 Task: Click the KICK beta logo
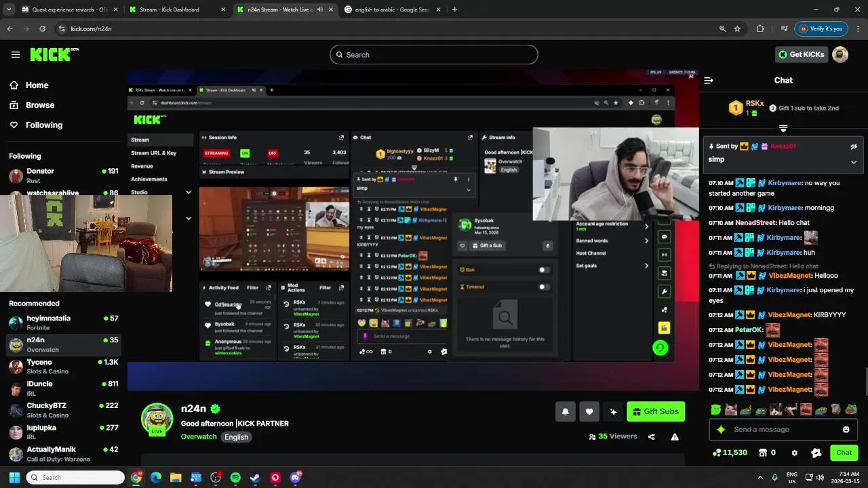pyautogui.click(x=54, y=54)
